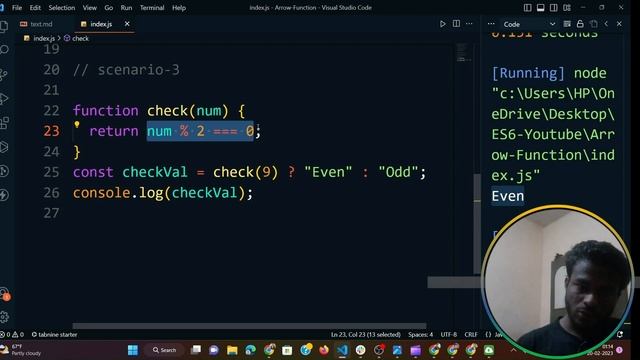Image resolution: width=640 pixels, height=360 pixels.
Task: Click the // scenario-3 comment
Action: point(126,70)
